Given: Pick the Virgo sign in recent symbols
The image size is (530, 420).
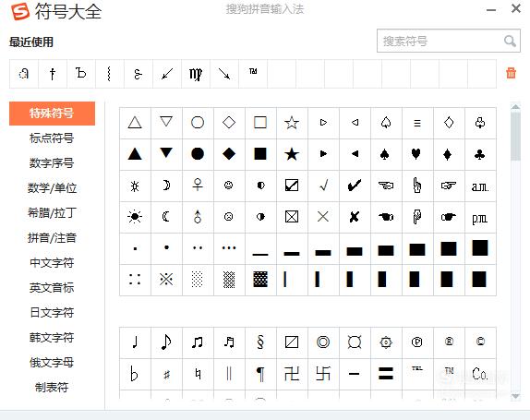Looking at the screenshot, I should click(196, 74).
